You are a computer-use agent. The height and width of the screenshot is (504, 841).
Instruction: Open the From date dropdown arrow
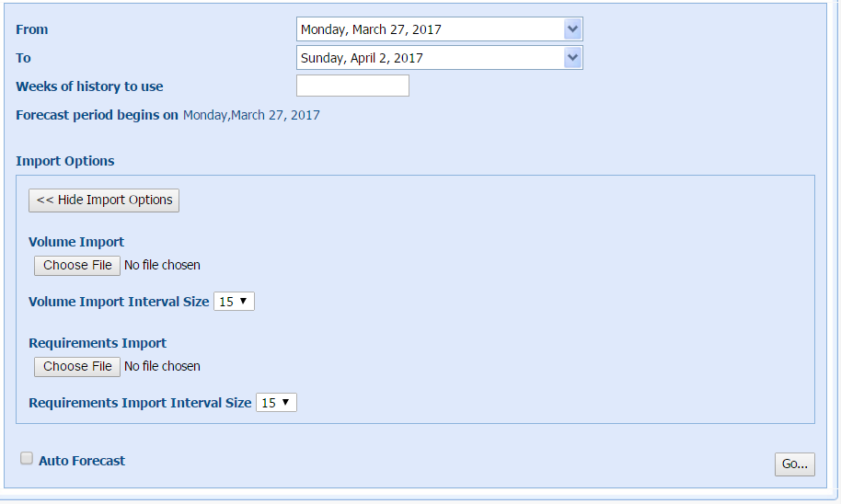572,29
